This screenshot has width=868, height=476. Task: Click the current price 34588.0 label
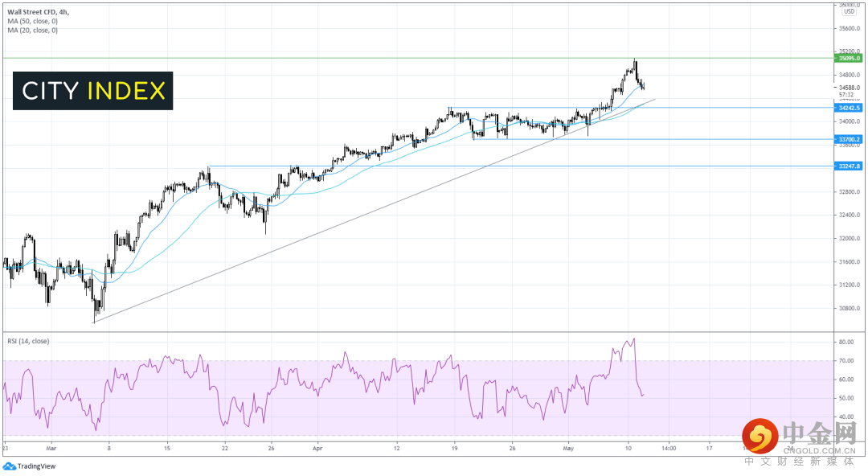pyautogui.click(x=850, y=88)
